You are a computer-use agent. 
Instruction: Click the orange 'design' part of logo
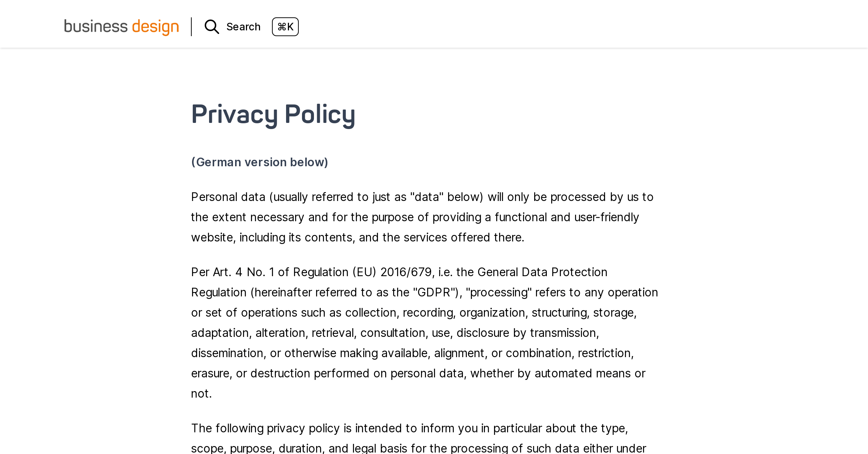156,27
